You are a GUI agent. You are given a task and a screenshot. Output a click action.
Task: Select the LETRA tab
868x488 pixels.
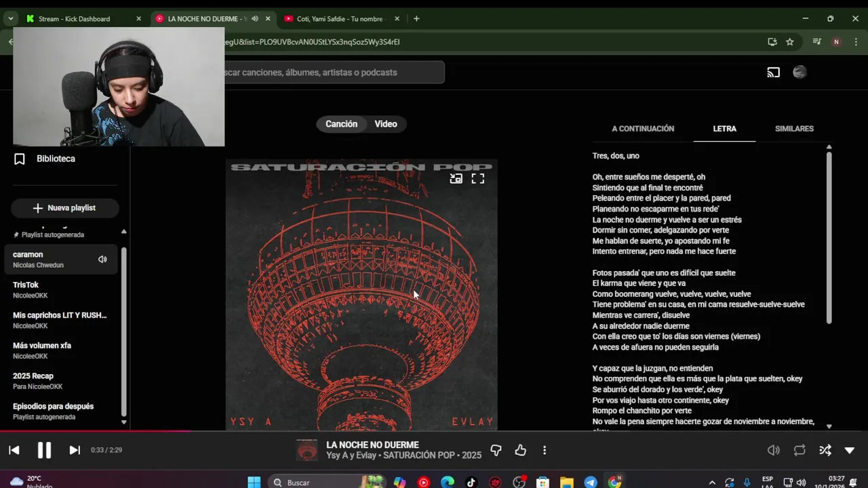tap(724, 129)
